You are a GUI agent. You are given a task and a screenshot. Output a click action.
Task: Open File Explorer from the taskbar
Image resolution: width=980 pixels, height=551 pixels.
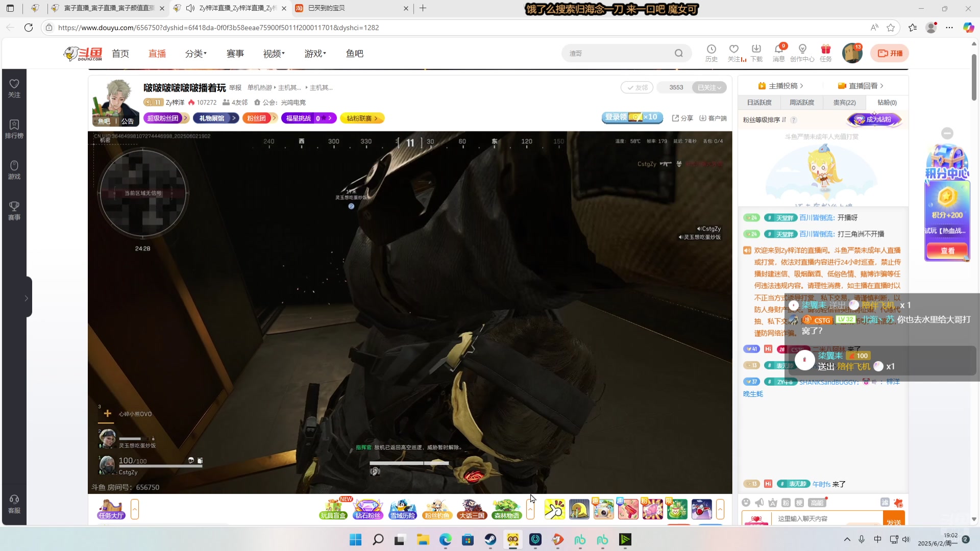point(422,539)
